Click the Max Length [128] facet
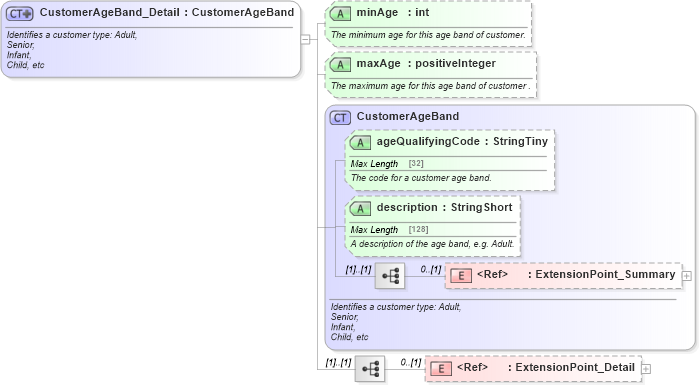The height and width of the screenshot is (386, 699). 389,230
